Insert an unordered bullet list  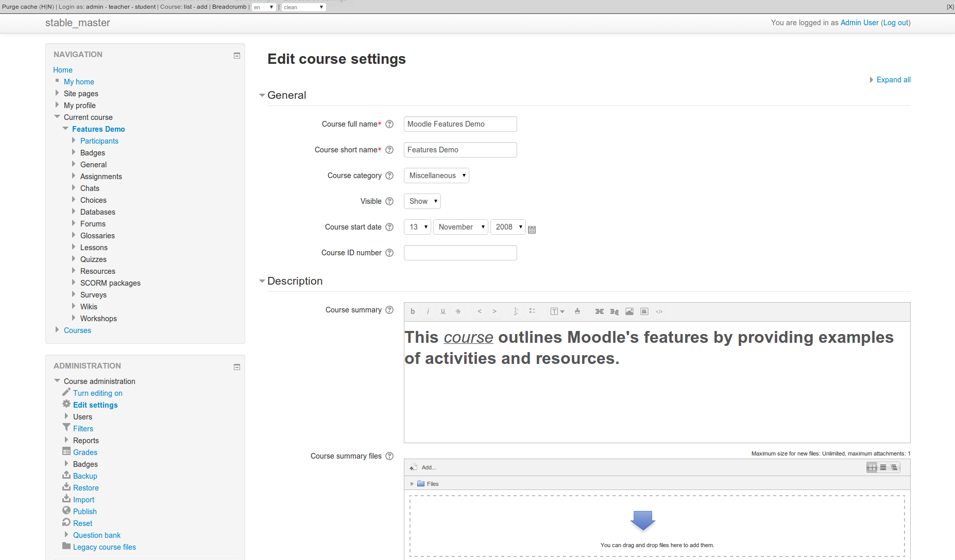[x=532, y=311]
